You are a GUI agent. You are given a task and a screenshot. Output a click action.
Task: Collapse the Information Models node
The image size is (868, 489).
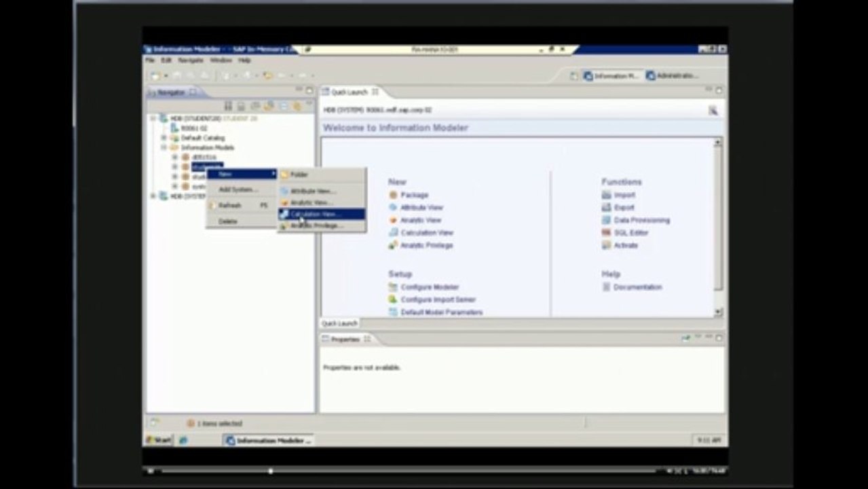(164, 147)
